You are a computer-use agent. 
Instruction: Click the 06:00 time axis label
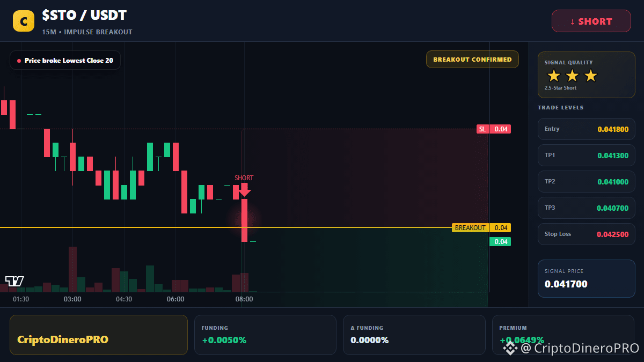(175, 299)
